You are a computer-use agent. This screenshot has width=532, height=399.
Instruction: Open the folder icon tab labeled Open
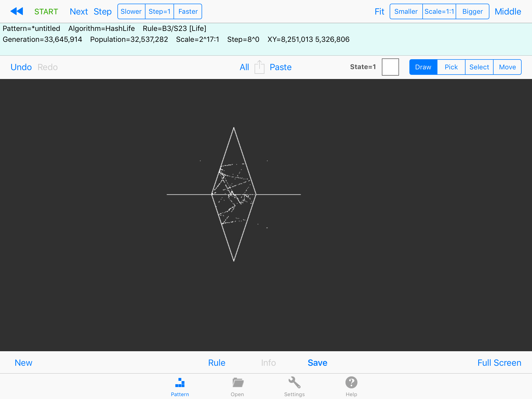point(237,387)
